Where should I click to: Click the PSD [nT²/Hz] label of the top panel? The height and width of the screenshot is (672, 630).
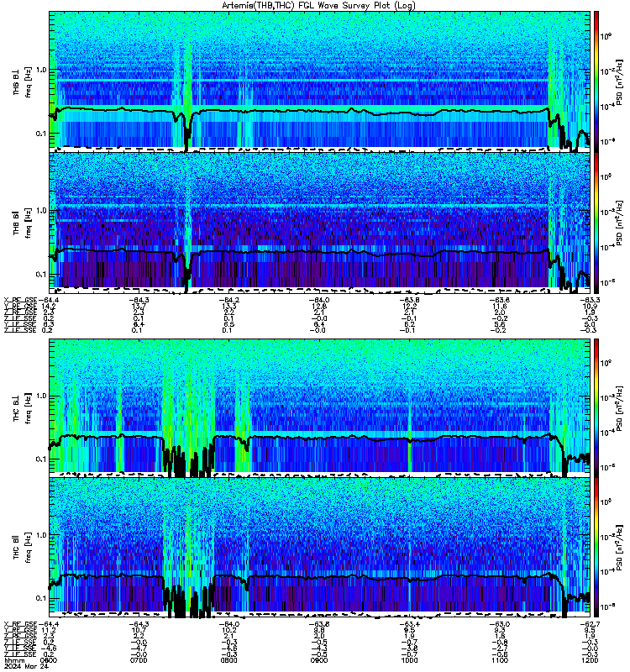619,81
